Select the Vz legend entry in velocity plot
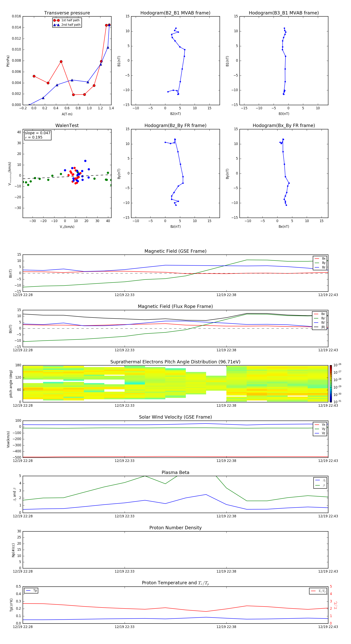 [320, 433]
